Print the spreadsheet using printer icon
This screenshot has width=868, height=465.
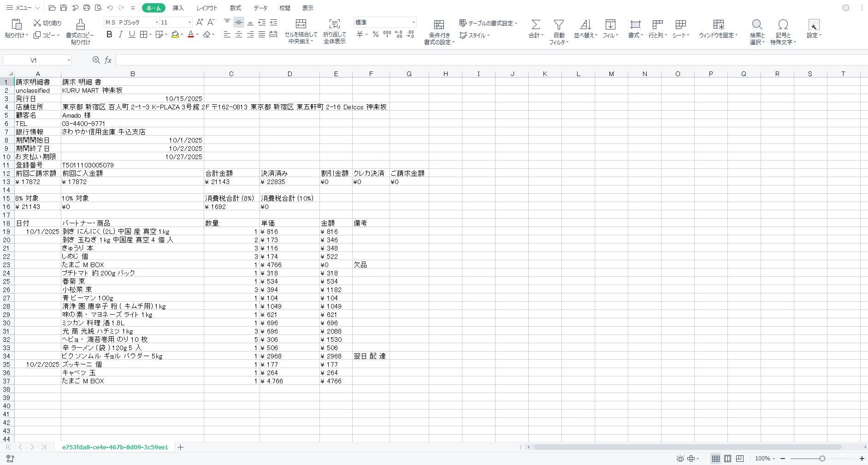[87, 8]
